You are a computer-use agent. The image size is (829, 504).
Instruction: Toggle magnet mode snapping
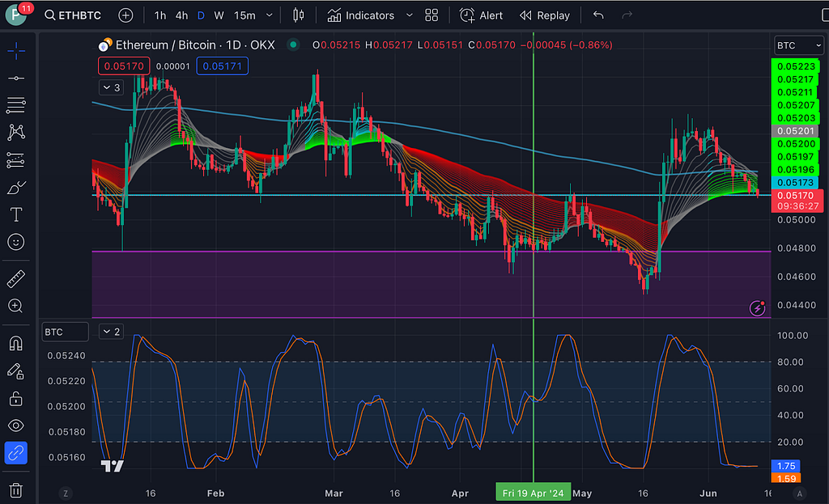coord(16,343)
